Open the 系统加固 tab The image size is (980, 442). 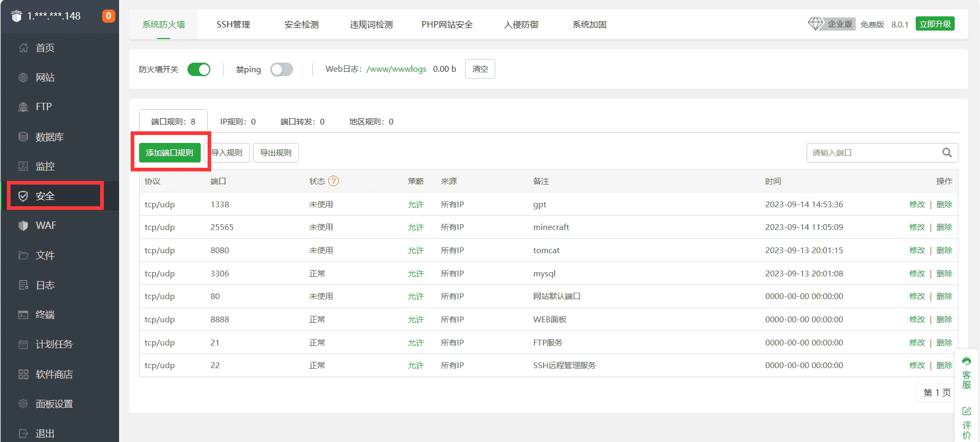pyautogui.click(x=590, y=25)
